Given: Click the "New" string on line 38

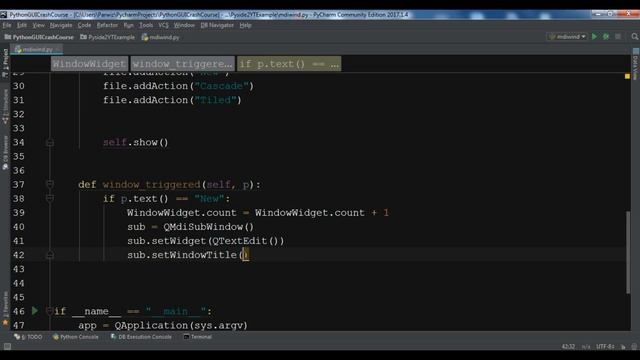Looking at the screenshot, I should click(x=209, y=199).
